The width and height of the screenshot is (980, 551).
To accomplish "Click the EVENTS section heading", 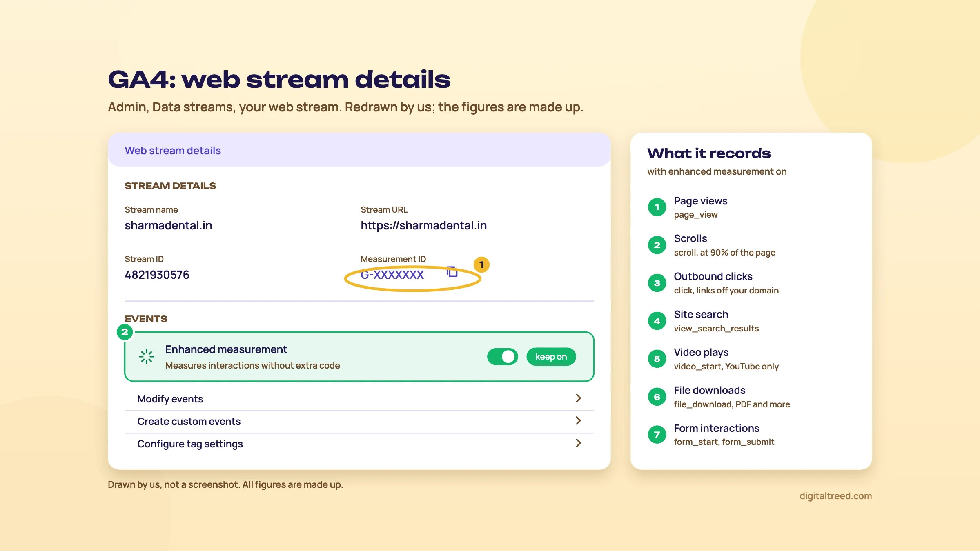I will pyautogui.click(x=146, y=319).
